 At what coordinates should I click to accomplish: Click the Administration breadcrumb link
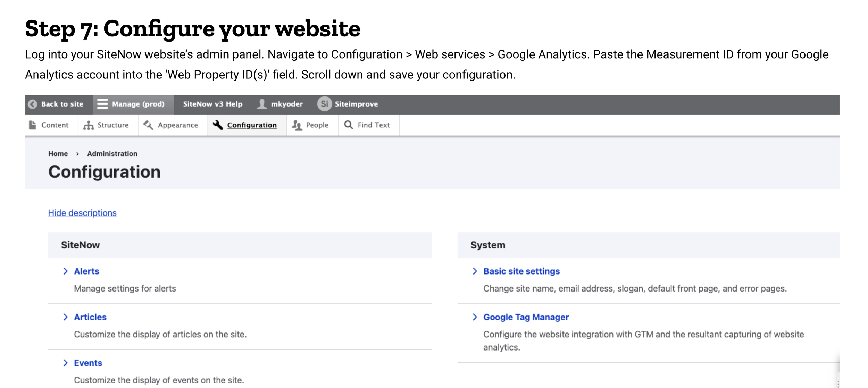(x=112, y=153)
